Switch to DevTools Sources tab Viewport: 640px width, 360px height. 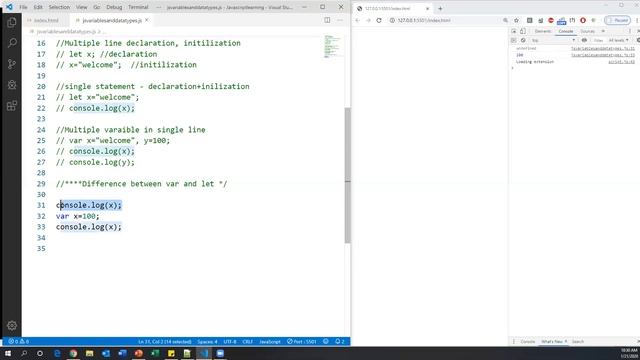[x=588, y=31]
